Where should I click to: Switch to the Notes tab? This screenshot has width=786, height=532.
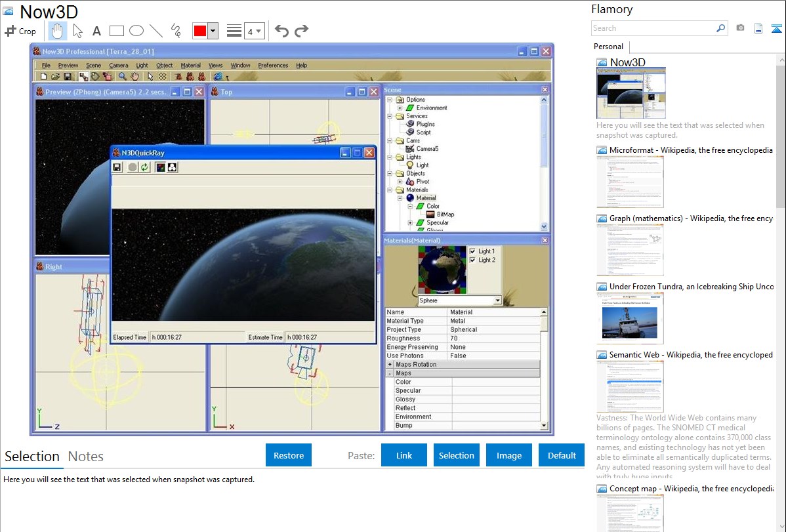click(x=86, y=457)
